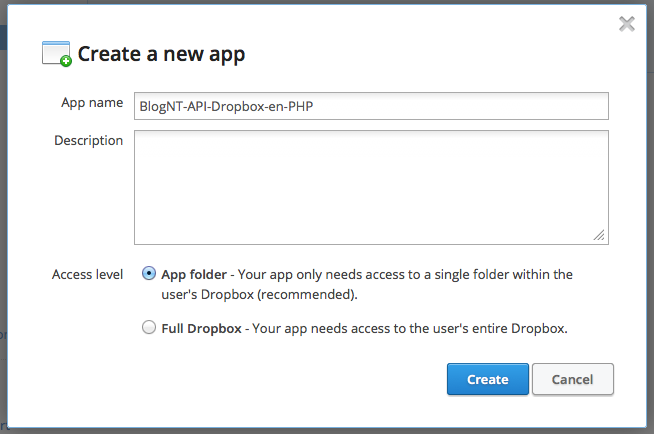
Task: Select the Full Dropbox access level
Action: pos(149,327)
